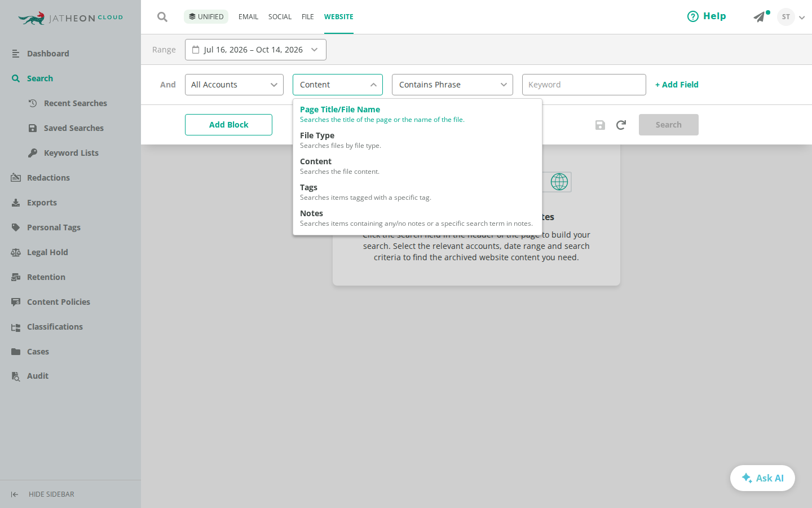Screen dimensions: 812x508
Task: Open Dashboard from the sidebar
Action: pyautogui.click(x=48, y=54)
